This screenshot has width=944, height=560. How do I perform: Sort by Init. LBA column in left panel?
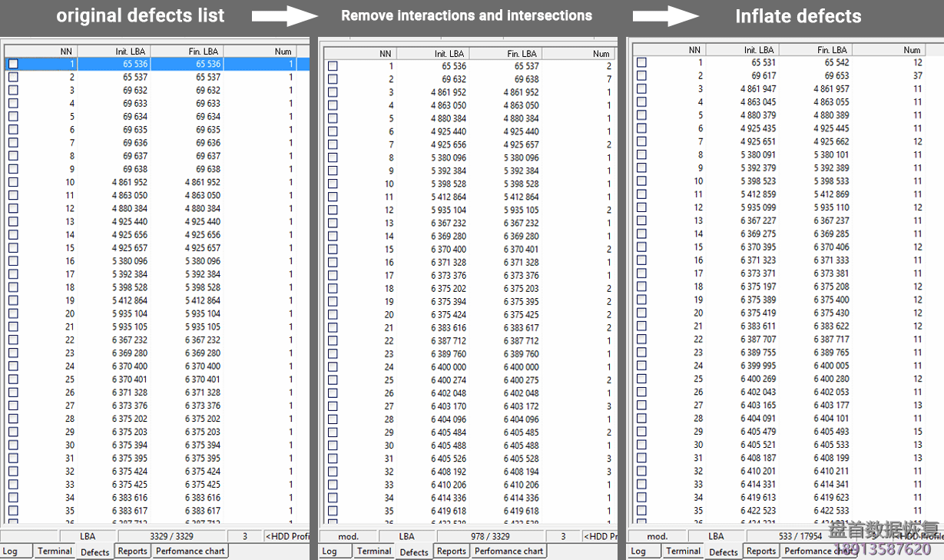pyautogui.click(x=131, y=51)
